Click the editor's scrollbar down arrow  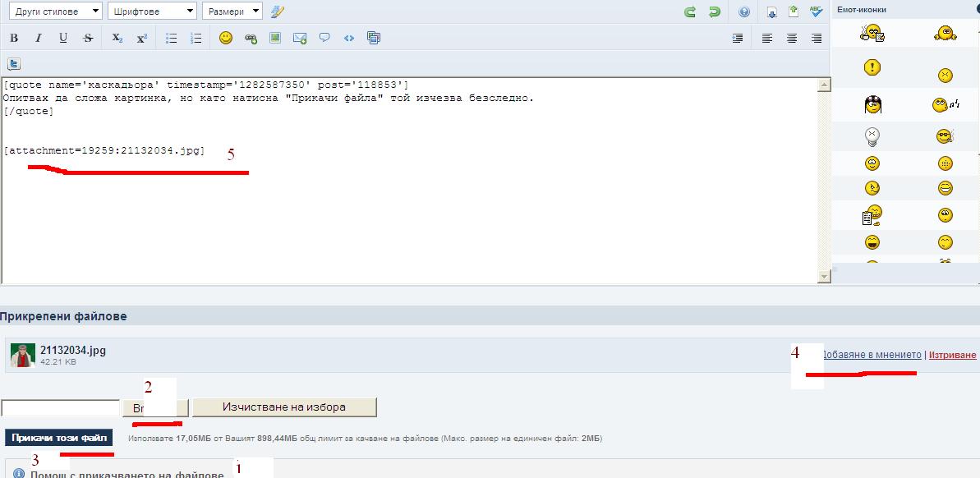coord(824,278)
